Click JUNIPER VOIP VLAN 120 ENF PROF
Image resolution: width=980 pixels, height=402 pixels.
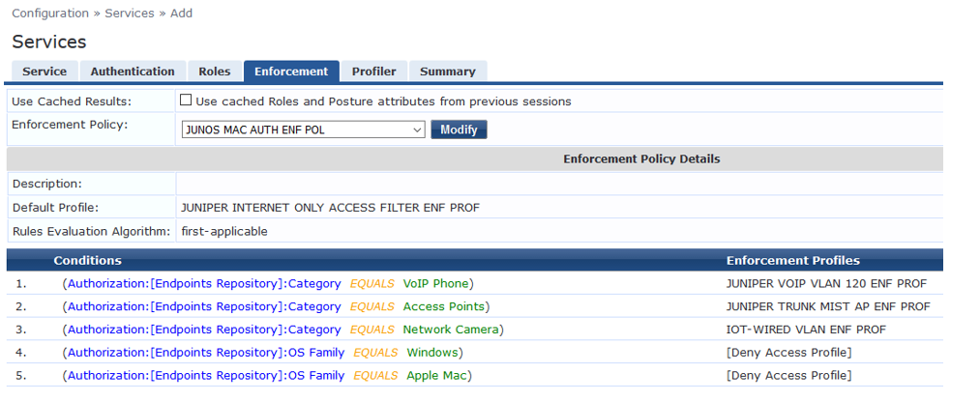826,283
